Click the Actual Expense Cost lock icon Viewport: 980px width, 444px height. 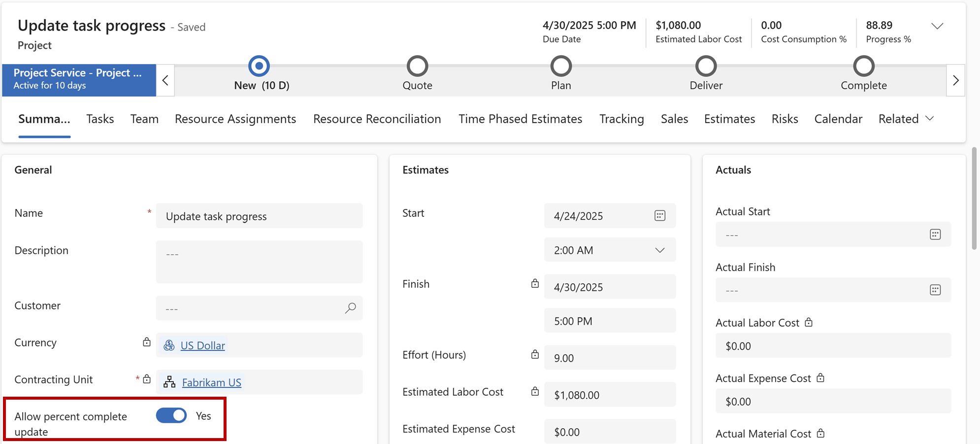click(x=820, y=377)
